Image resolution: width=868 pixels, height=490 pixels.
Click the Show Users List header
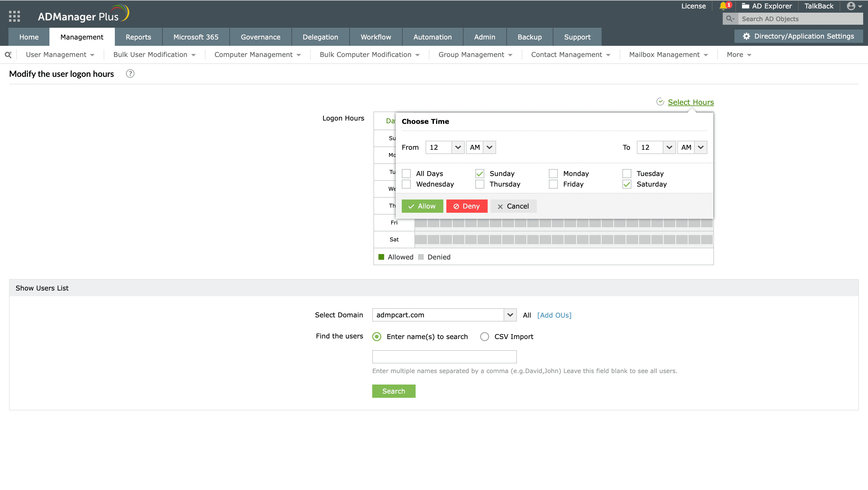434,288
